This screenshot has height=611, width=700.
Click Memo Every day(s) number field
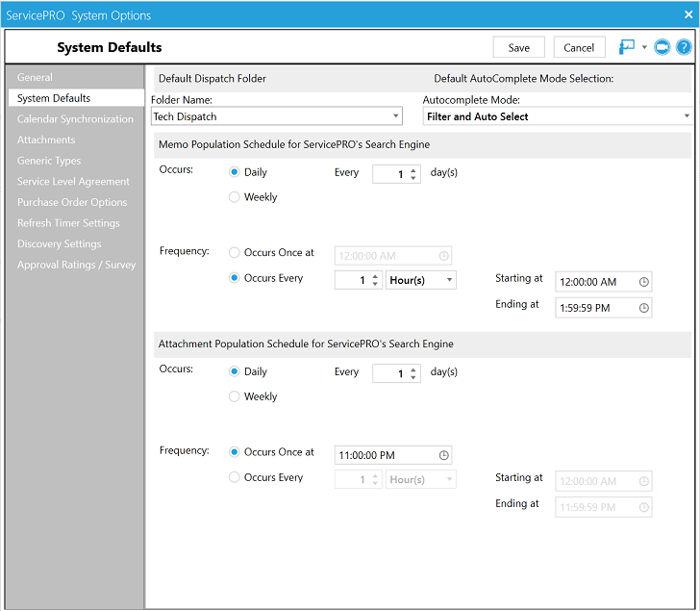396,174
